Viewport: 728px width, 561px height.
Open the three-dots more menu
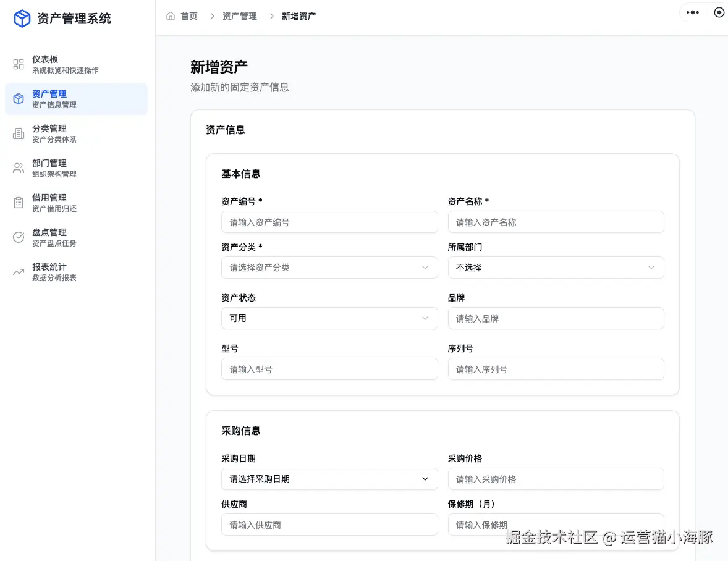tap(693, 12)
